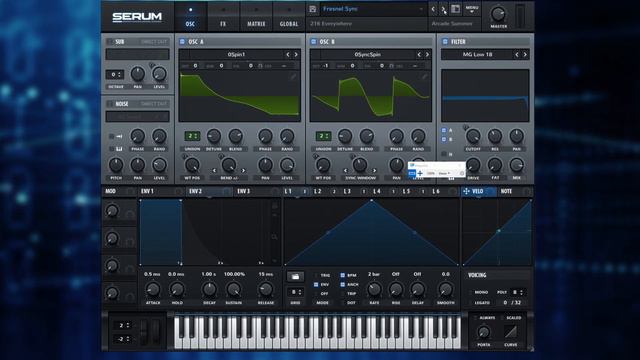The height and width of the screenshot is (360, 640).
Task: Adjust SUB octave stepper
Action: (116, 75)
